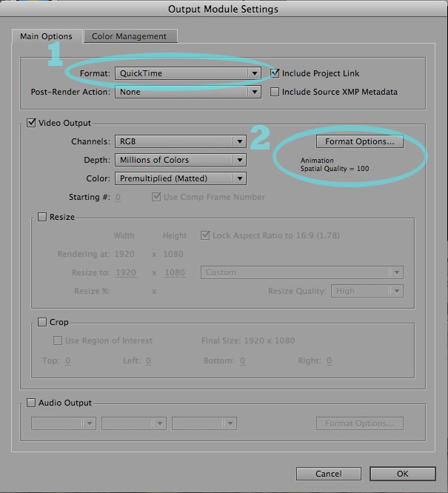Viewport: 448px width, 493px height.
Task: Click the Starting # value field
Action: pyautogui.click(x=118, y=197)
